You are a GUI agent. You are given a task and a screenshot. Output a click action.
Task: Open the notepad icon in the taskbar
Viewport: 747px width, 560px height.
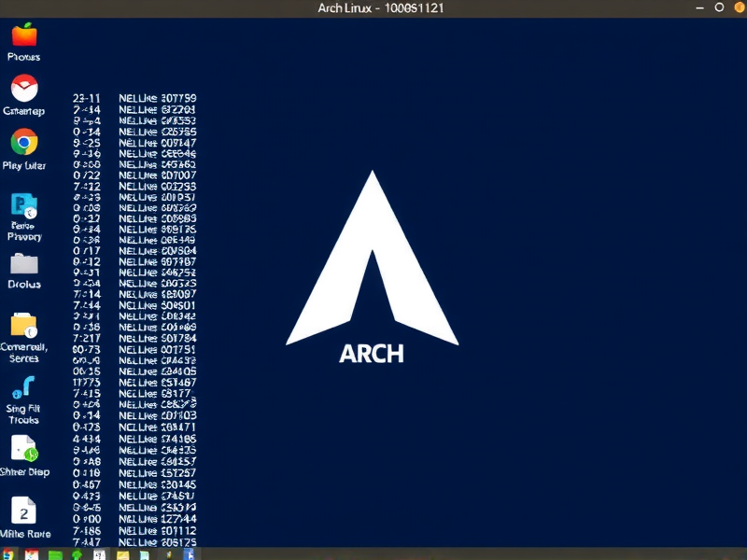[x=99, y=553]
